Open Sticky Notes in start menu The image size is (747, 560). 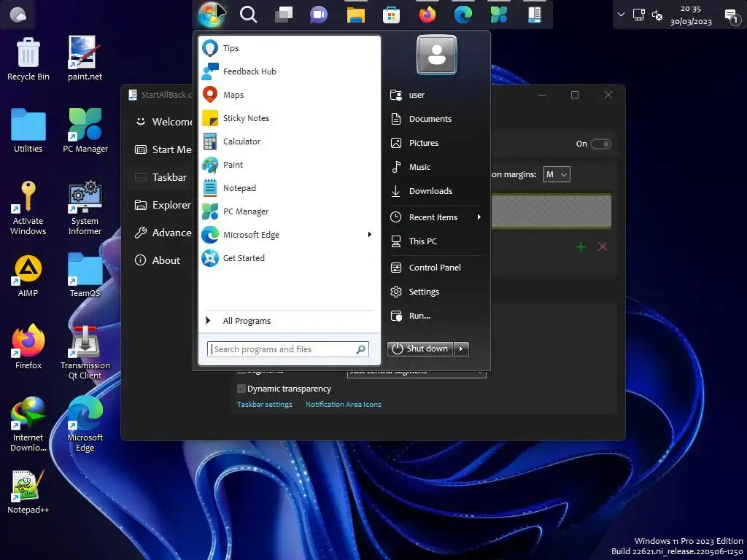point(290,118)
